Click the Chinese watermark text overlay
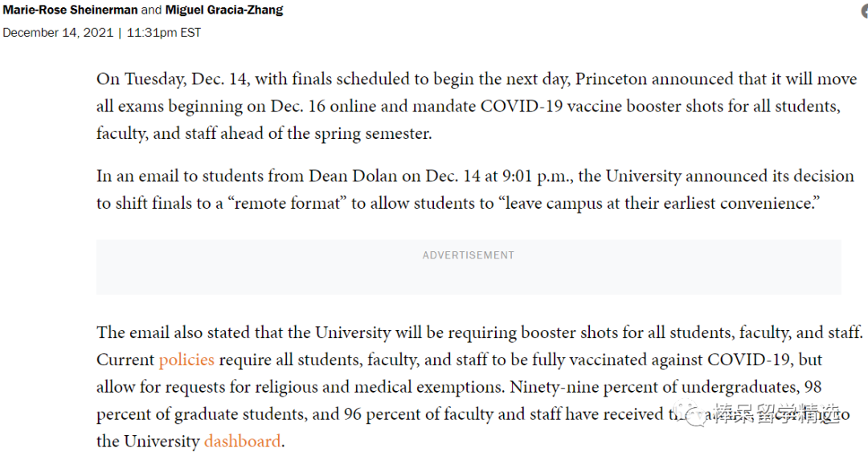The height and width of the screenshot is (452, 868). click(775, 413)
